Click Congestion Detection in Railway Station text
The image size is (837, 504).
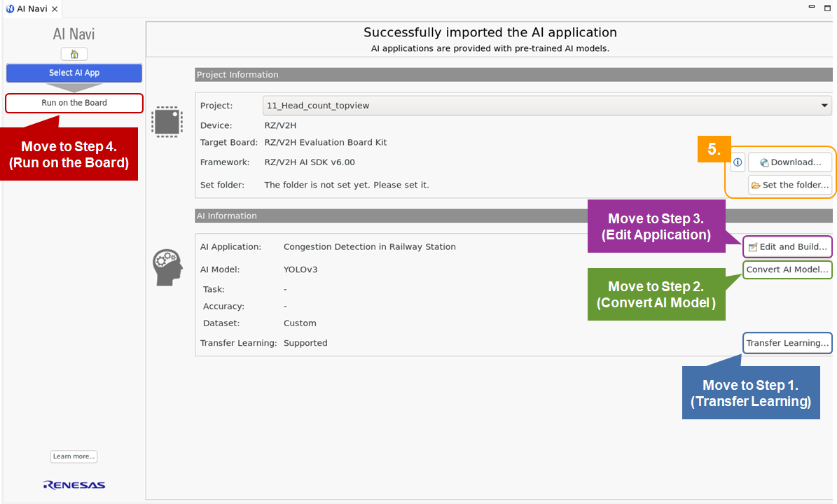pos(369,247)
